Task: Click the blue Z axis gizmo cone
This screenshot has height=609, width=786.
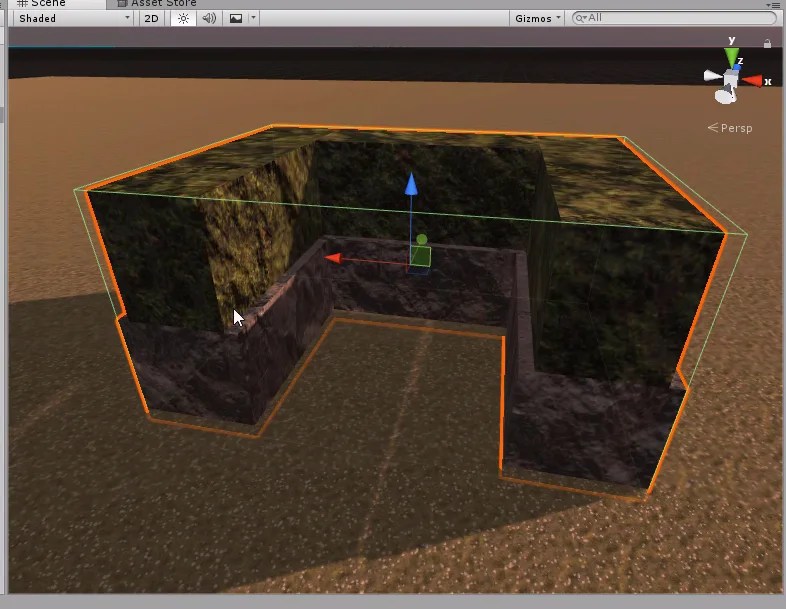Action: pos(737,66)
